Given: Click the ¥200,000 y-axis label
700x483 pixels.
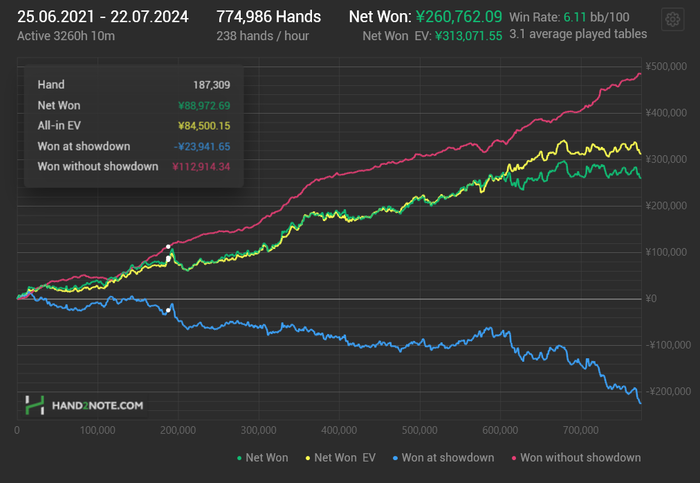Looking at the screenshot, I should coord(666,206).
